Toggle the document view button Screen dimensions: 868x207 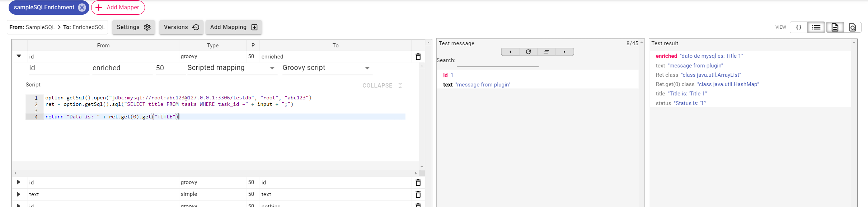point(835,27)
